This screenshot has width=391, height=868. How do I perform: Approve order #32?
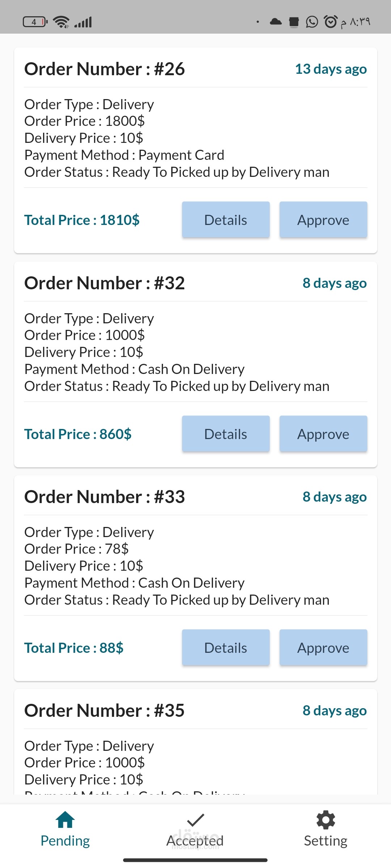pos(323,434)
